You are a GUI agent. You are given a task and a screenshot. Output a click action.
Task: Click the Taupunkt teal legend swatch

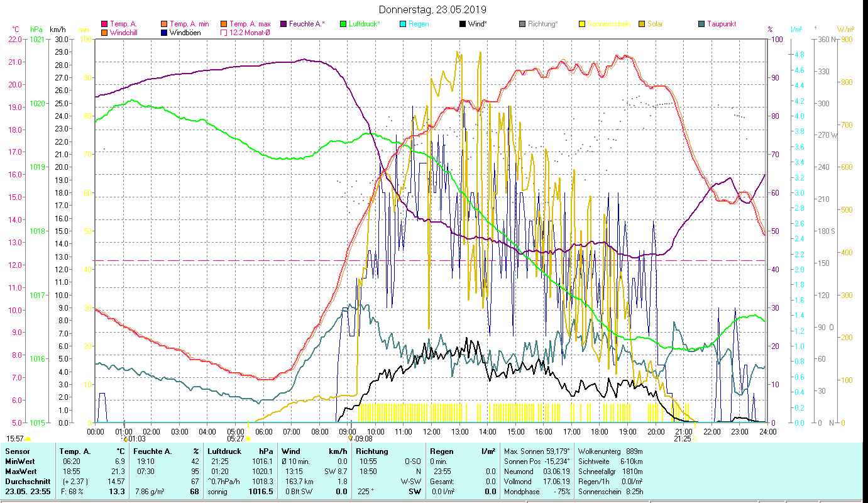point(701,24)
